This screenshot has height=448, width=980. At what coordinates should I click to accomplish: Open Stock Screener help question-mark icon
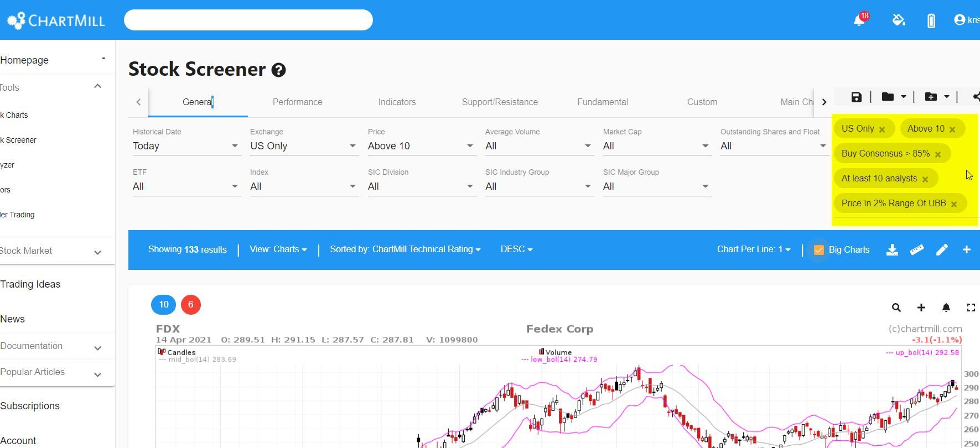(x=279, y=70)
